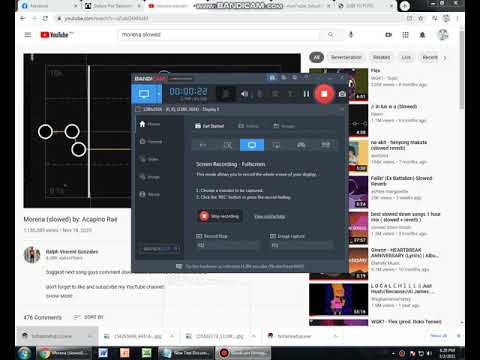Go back in Chrome
Image resolution: width=480 pixels, height=360 pixels.
23,18
